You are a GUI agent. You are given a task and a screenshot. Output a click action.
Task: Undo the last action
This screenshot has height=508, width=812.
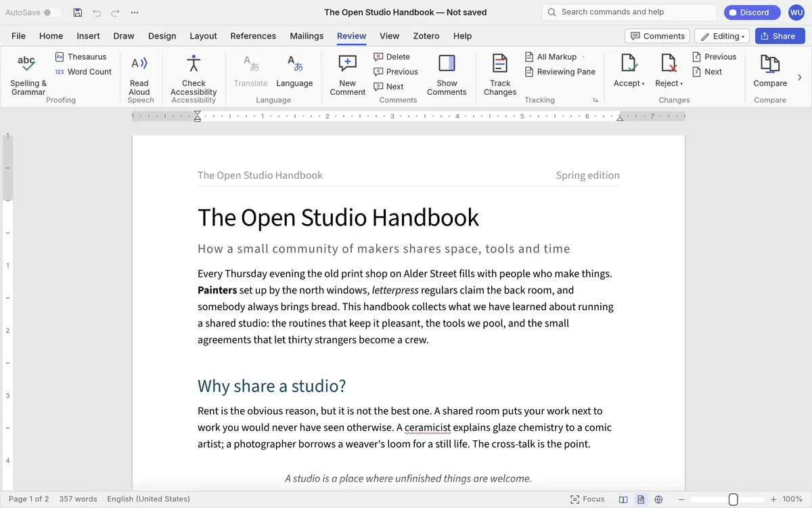point(97,12)
